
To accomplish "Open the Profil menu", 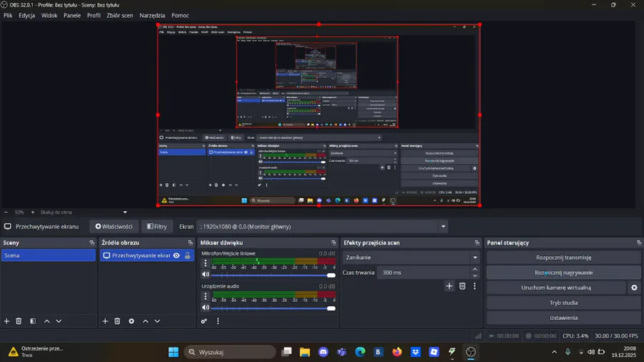I will tap(94, 16).
